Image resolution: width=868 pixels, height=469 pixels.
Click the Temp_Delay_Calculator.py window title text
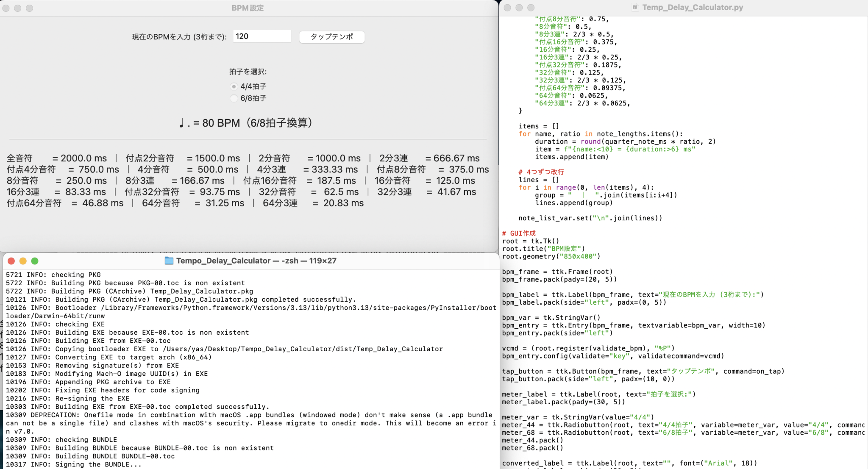pos(693,7)
